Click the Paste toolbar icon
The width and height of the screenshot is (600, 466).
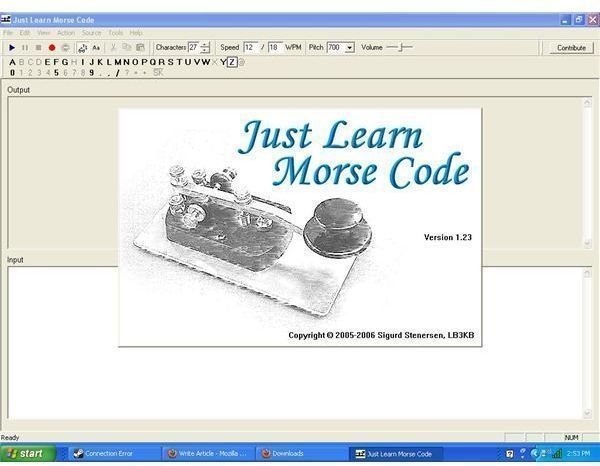point(140,47)
